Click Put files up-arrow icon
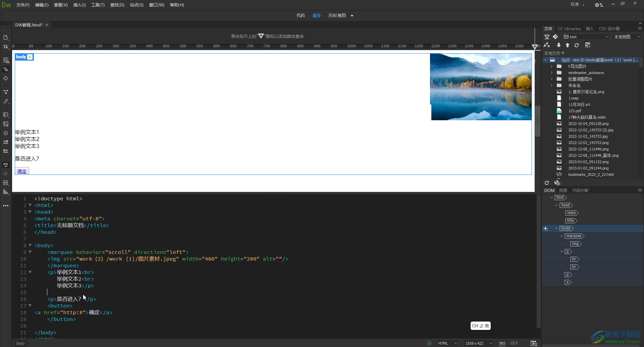The height and width of the screenshot is (347, 644). tap(568, 45)
